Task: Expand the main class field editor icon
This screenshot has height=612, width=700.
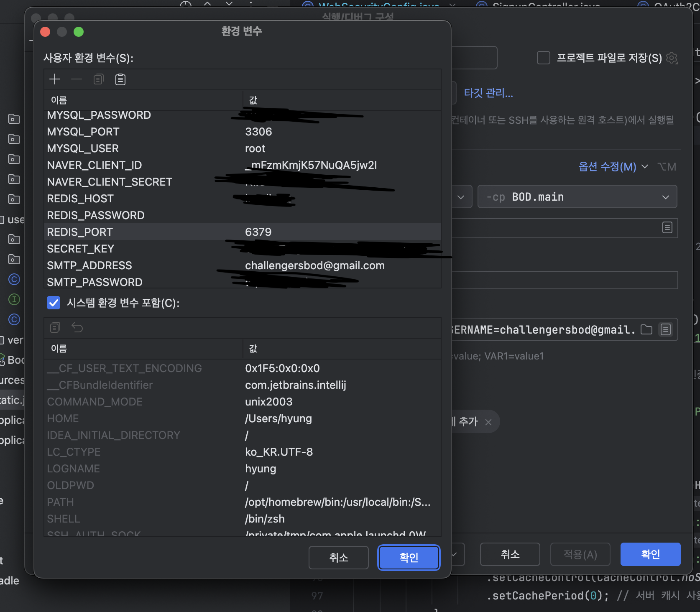Action: [667, 227]
